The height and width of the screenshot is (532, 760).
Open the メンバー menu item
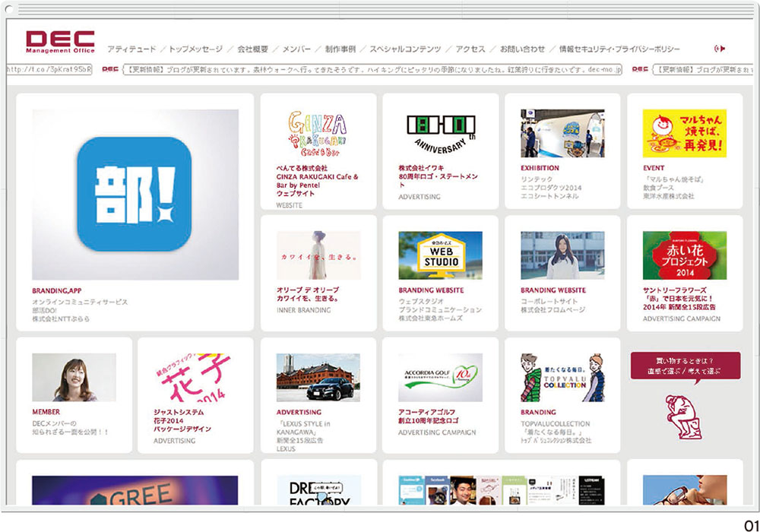coord(296,49)
